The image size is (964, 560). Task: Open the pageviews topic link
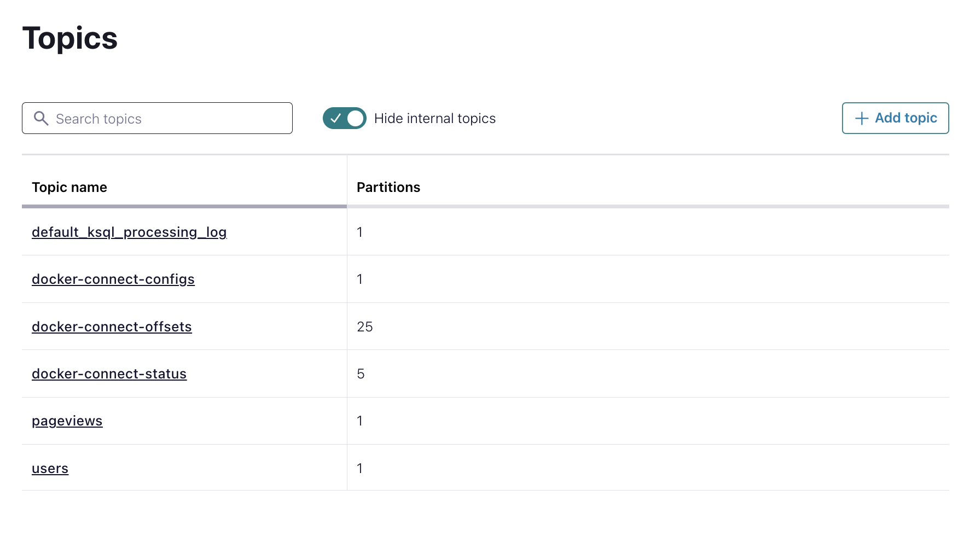pyautogui.click(x=67, y=421)
